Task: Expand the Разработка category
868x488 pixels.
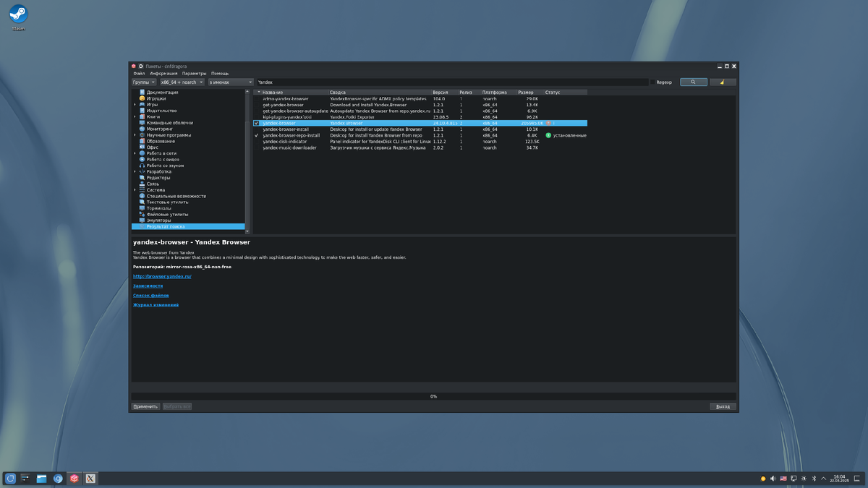Action: [x=135, y=171]
